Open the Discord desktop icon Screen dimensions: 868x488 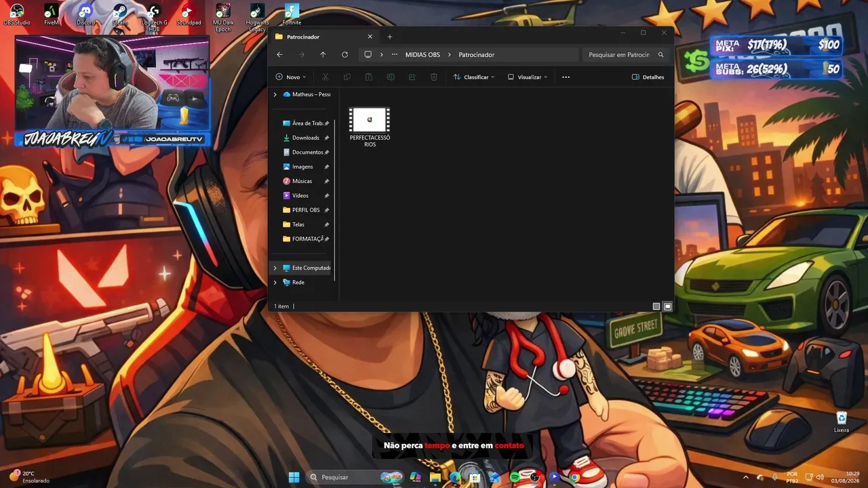[x=85, y=15]
